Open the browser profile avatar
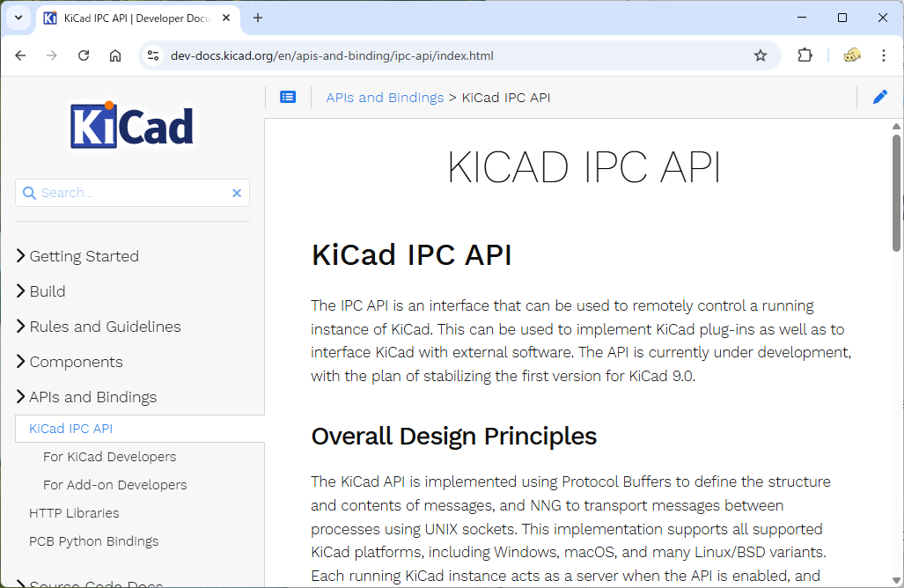The height and width of the screenshot is (588, 904). [852, 55]
